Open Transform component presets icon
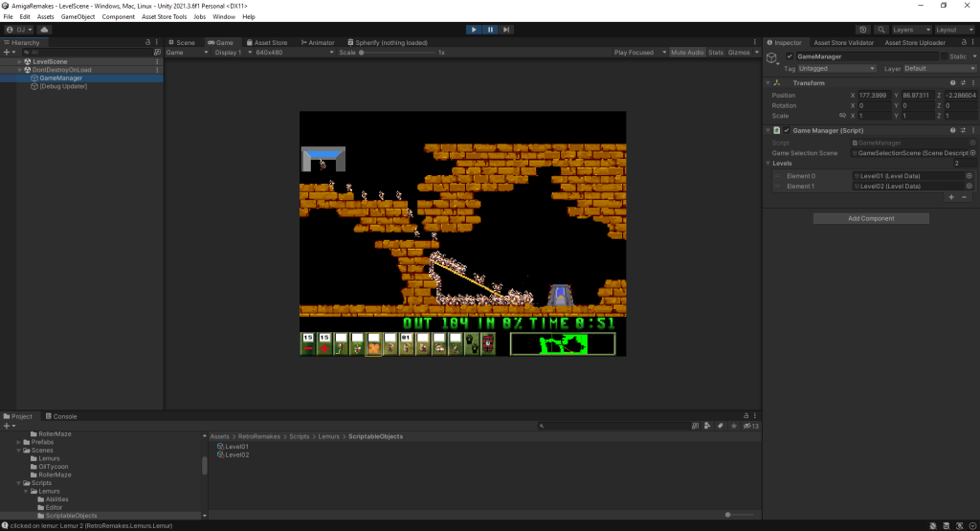This screenshot has width=980, height=531. 963,82
